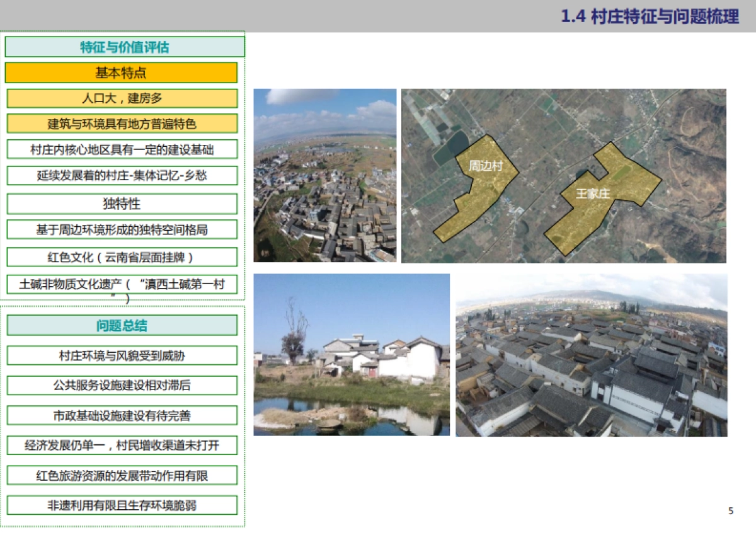Select the 人口大，建房多 item
The width and height of the screenshot is (756, 535).
pyautogui.click(x=122, y=98)
